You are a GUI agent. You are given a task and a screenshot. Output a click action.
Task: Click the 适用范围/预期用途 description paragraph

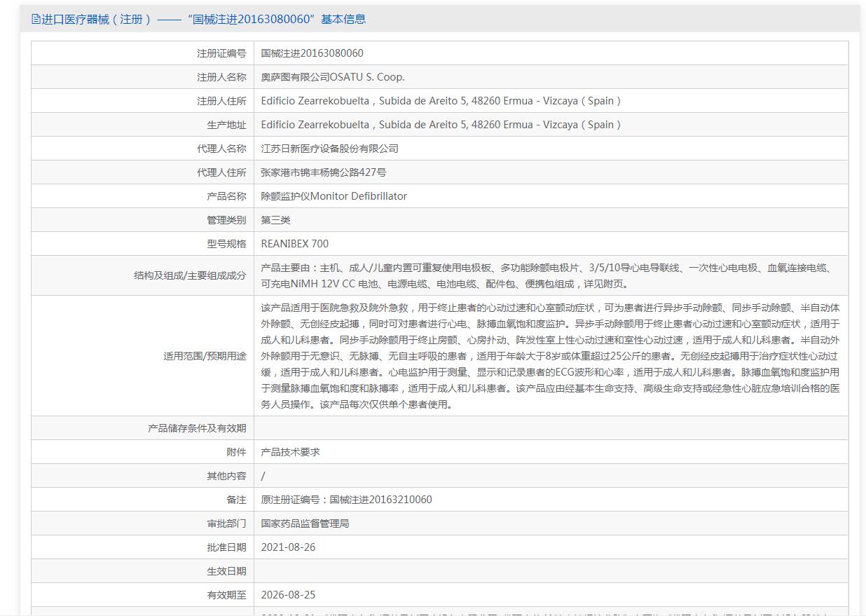click(x=550, y=356)
